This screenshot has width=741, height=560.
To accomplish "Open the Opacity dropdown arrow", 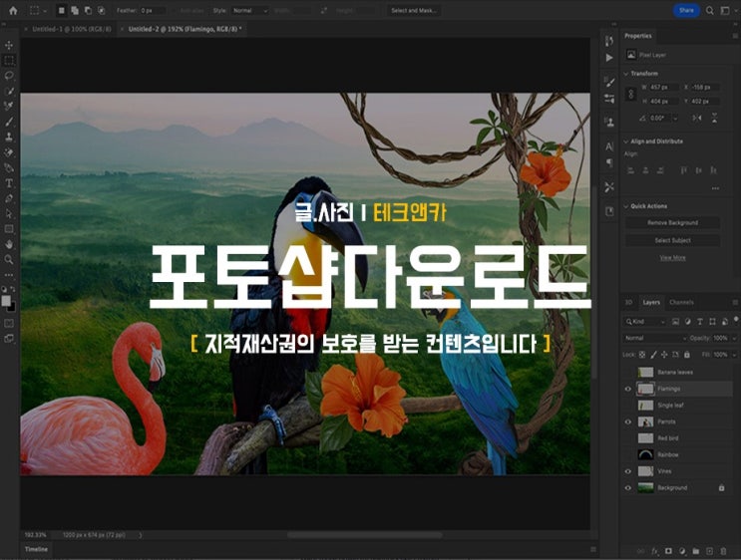I will pyautogui.click(x=734, y=338).
